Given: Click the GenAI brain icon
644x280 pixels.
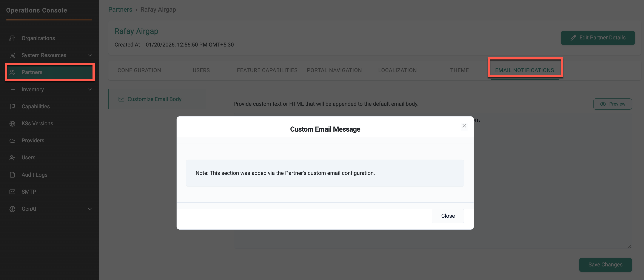Looking at the screenshot, I should click(12, 209).
